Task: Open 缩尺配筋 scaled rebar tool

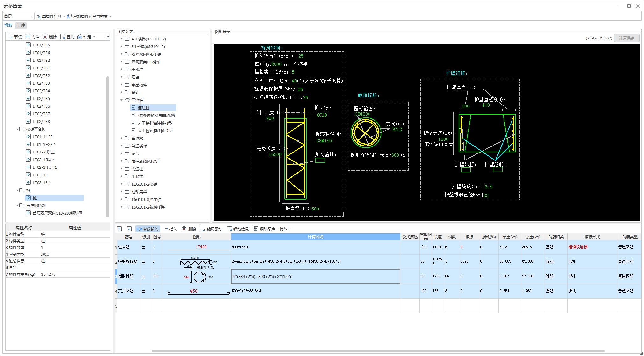Action: [x=211, y=229]
